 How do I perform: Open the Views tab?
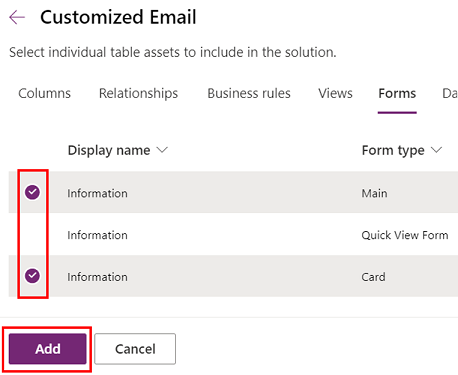(335, 93)
